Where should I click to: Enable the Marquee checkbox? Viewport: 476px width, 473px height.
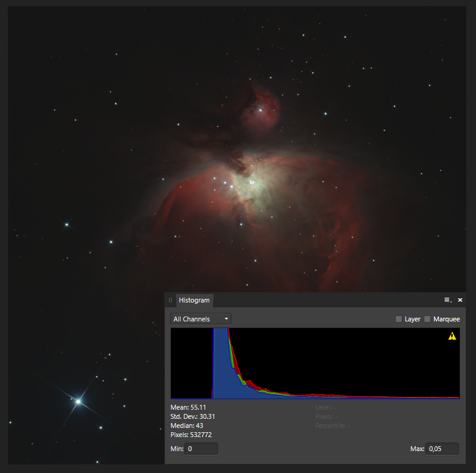coord(427,319)
